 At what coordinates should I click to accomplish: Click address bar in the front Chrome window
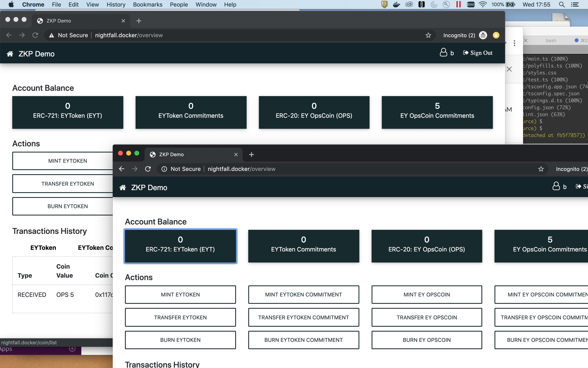click(352, 169)
